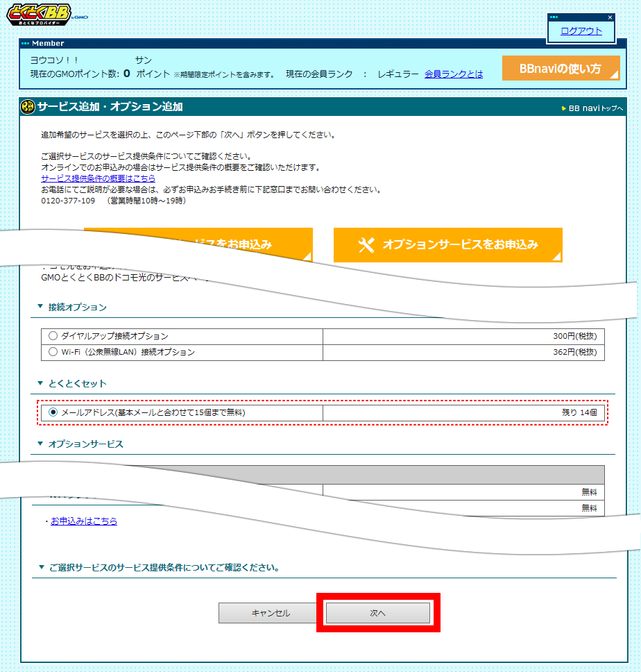The width and height of the screenshot is (641, 672).
Task: Click the arrow icon next to BB naviトップへ
Action: 563,108
